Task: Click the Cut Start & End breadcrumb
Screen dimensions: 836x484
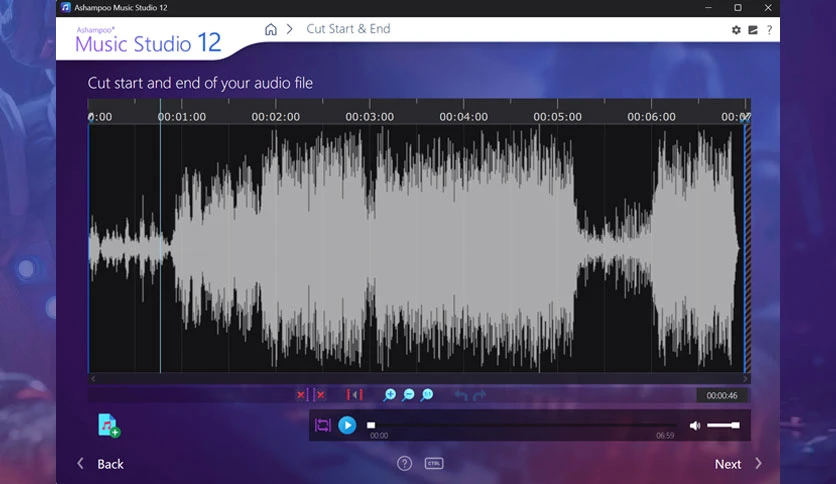Action: pos(348,29)
